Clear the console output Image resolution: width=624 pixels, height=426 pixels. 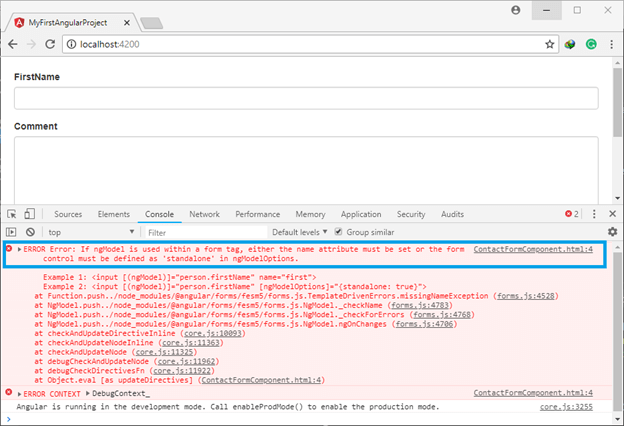pyautogui.click(x=30, y=232)
